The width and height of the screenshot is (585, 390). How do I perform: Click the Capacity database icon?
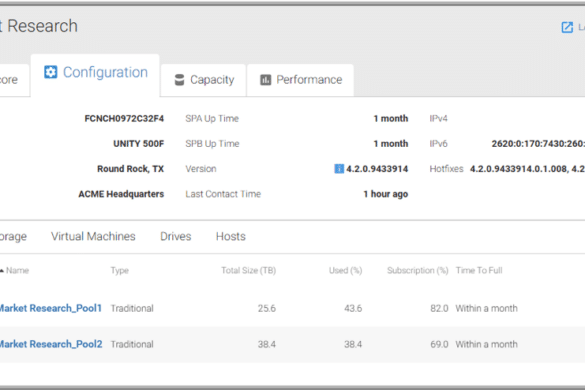179,79
